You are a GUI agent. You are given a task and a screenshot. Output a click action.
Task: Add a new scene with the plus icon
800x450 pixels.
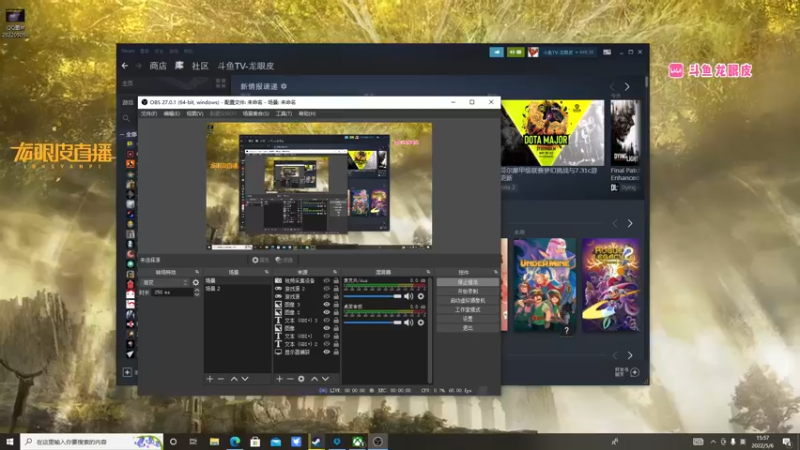pos(210,379)
